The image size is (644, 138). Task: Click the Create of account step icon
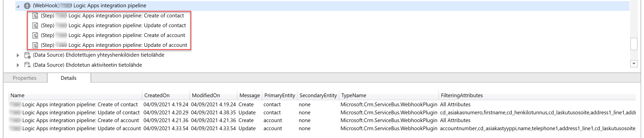[x=35, y=35]
